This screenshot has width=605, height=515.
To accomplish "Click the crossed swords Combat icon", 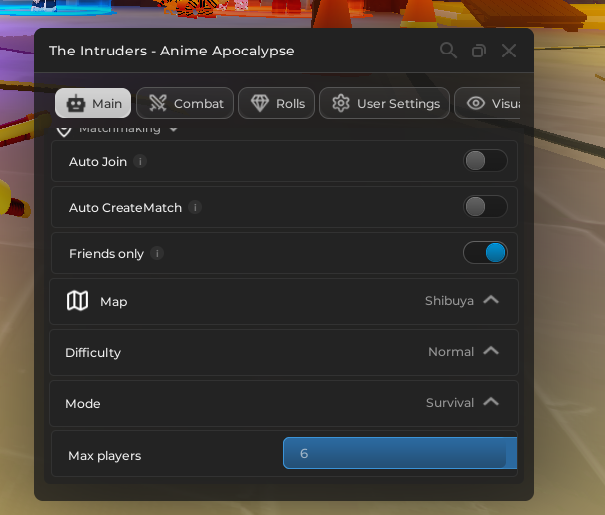I will 158,103.
